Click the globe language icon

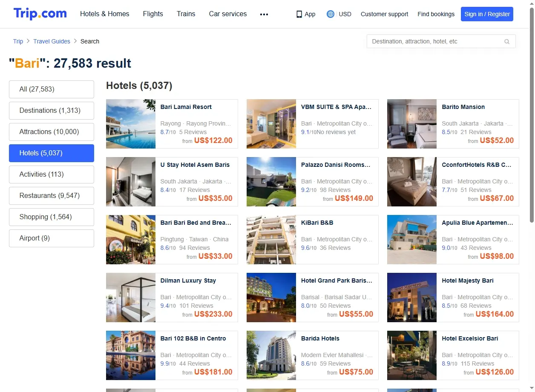tap(331, 14)
